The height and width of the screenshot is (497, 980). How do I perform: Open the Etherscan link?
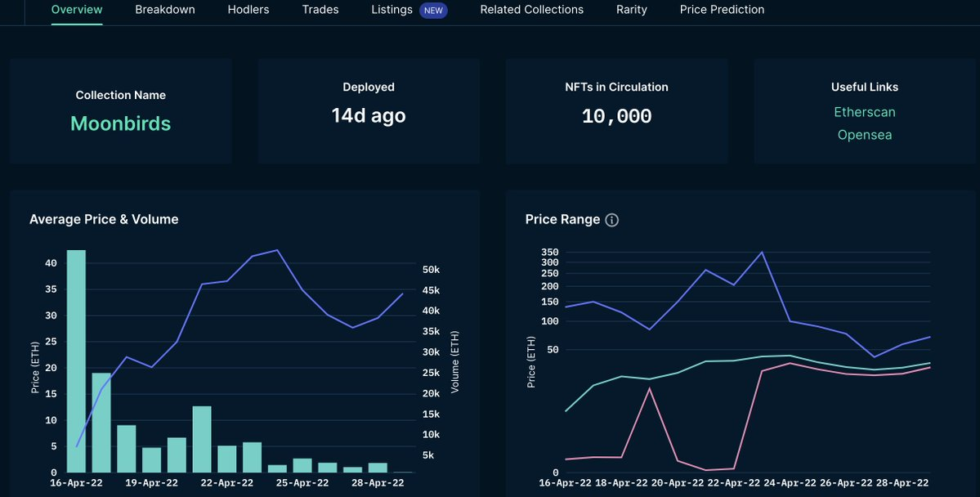coord(865,112)
